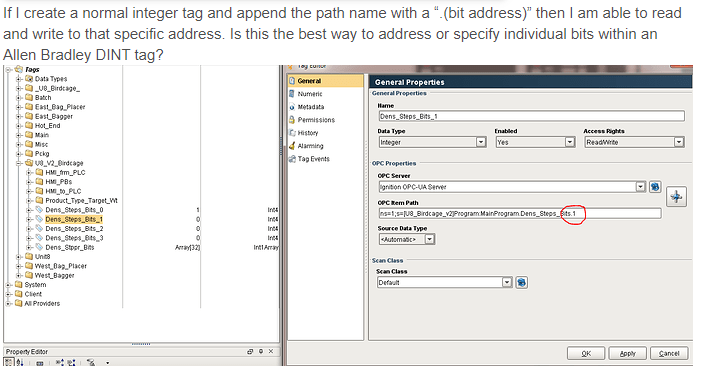Click the Name input field

click(531, 116)
